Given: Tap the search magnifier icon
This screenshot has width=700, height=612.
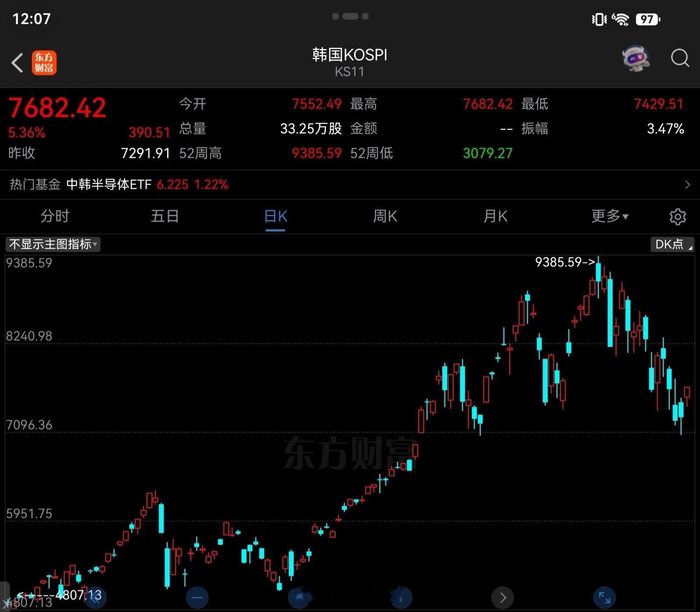Looking at the screenshot, I should [x=680, y=58].
